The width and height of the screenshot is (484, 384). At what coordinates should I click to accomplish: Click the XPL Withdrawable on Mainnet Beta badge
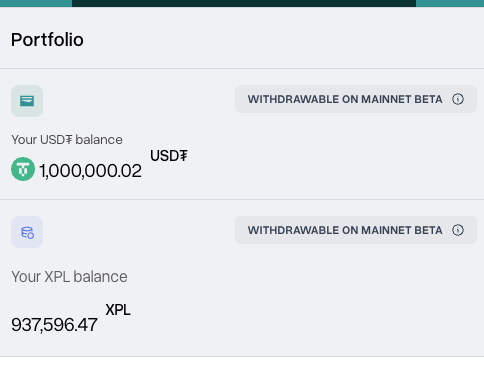click(x=356, y=230)
